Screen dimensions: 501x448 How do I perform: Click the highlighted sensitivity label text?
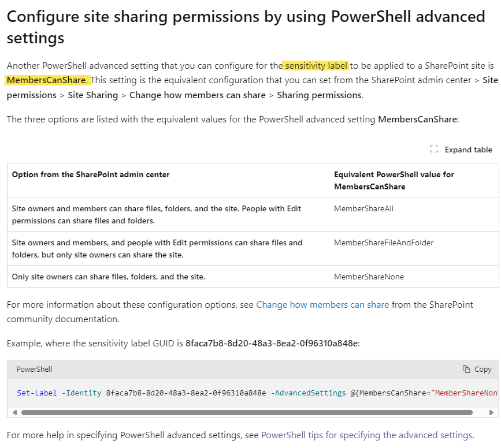click(315, 65)
